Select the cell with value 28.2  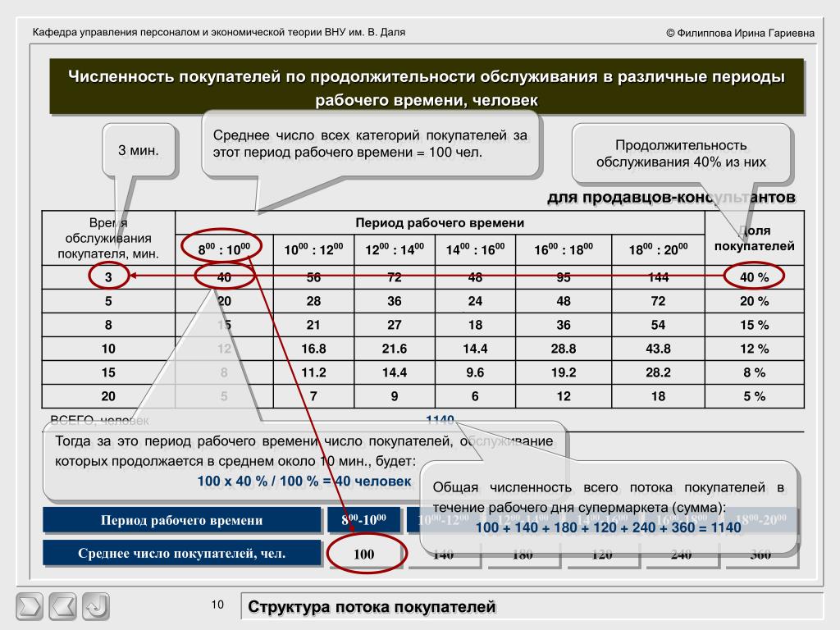pyautogui.click(x=658, y=373)
